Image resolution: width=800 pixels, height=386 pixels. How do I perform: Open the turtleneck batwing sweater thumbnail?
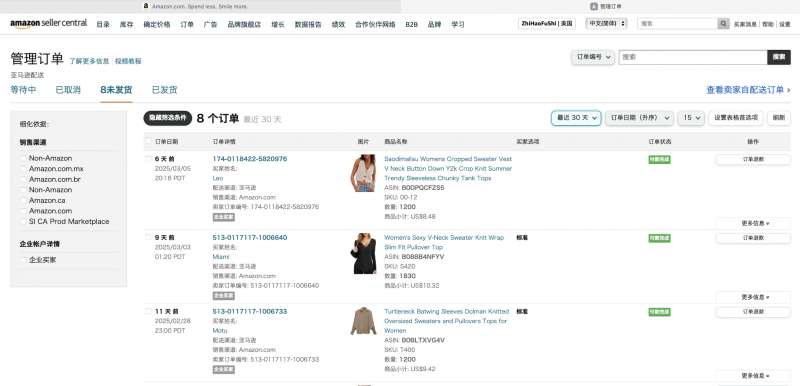coord(363,321)
